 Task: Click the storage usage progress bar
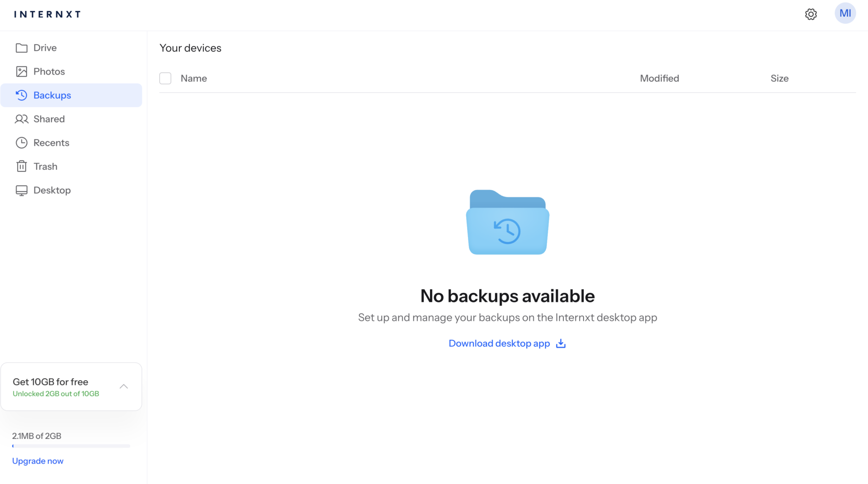tap(71, 446)
